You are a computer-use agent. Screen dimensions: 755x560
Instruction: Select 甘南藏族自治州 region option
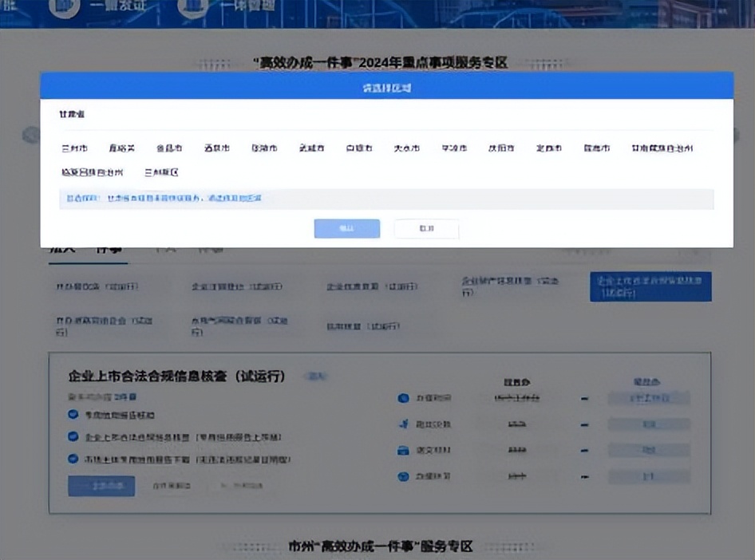click(x=662, y=148)
